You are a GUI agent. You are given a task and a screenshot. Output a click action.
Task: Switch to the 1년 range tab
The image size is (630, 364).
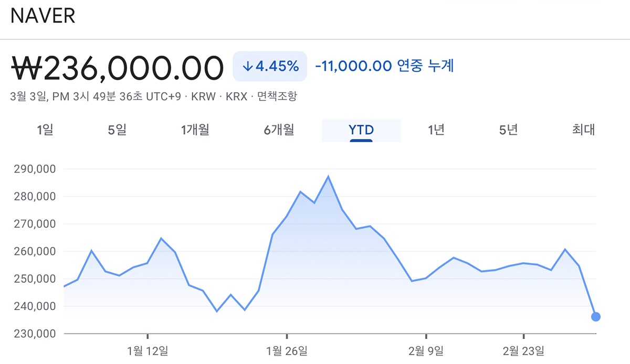pyautogui.click(x=436, y=130)
